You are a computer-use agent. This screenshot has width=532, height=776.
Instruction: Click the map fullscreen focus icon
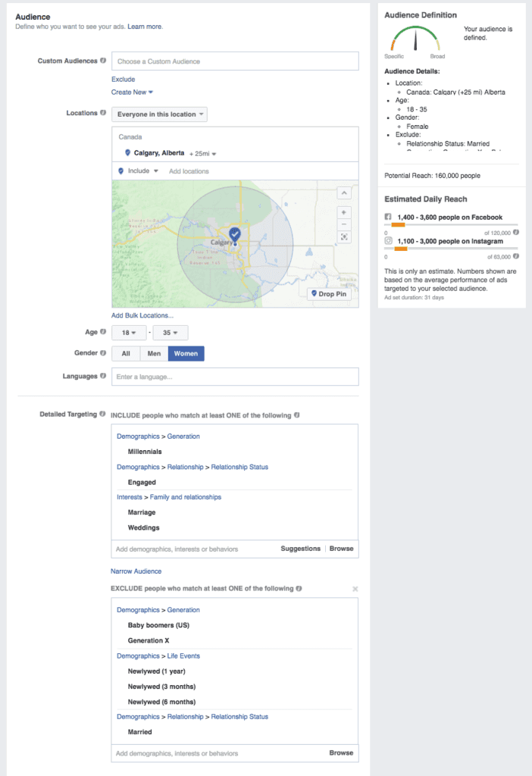point(344,237)
